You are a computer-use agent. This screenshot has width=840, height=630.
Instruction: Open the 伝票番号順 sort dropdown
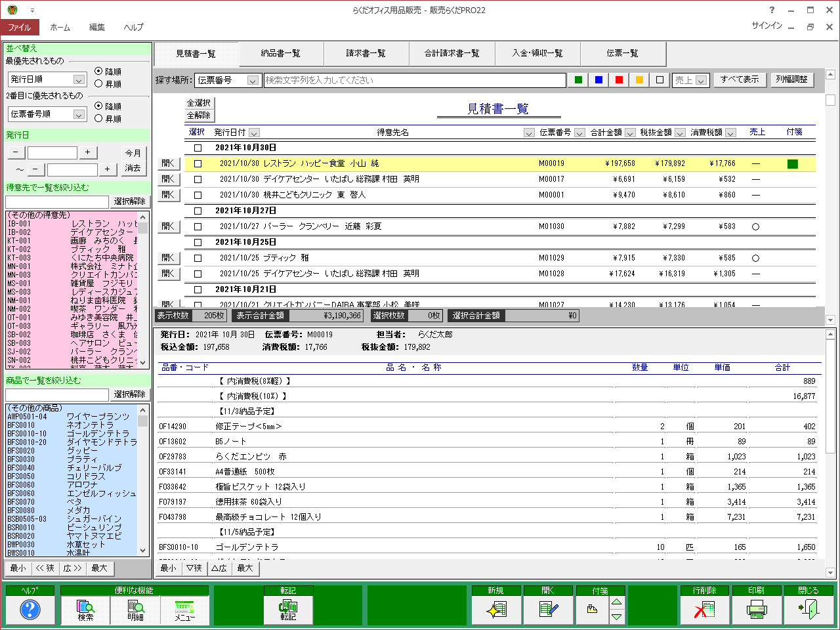(79, 114)
